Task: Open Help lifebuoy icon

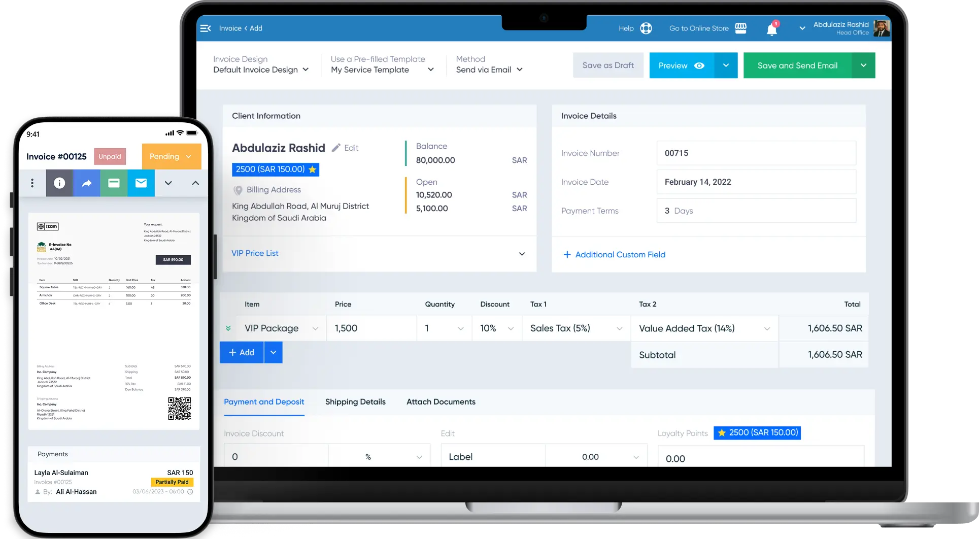Action: [x=646, y=28]
